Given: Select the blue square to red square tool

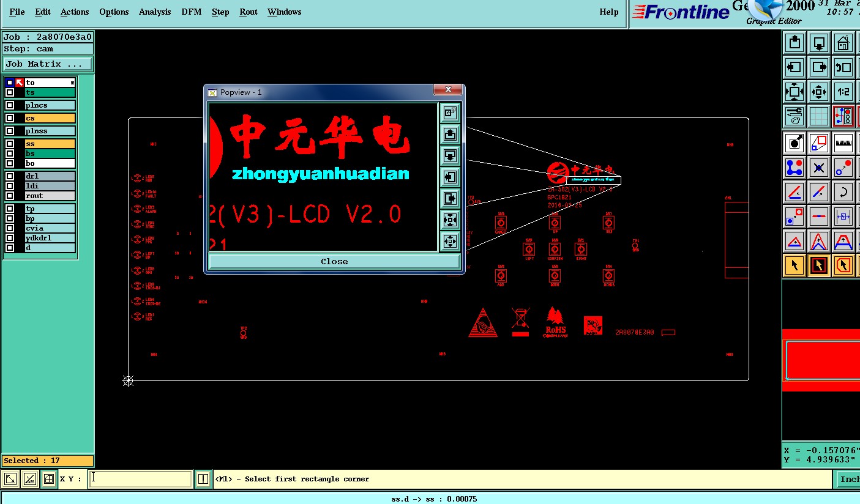Looking at the screenshot, I should pos(795,217).
